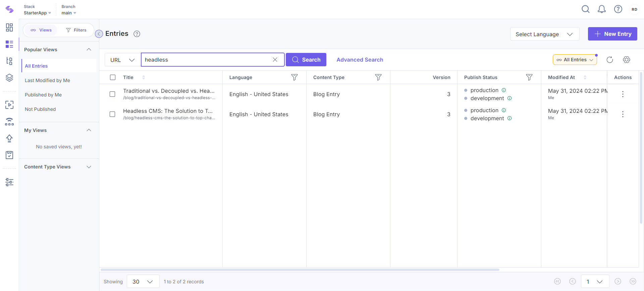644x291 pixels.
Task: Open the Traditional vs. Decoupled vs. Hea... entry
Action: pos(169,91)
